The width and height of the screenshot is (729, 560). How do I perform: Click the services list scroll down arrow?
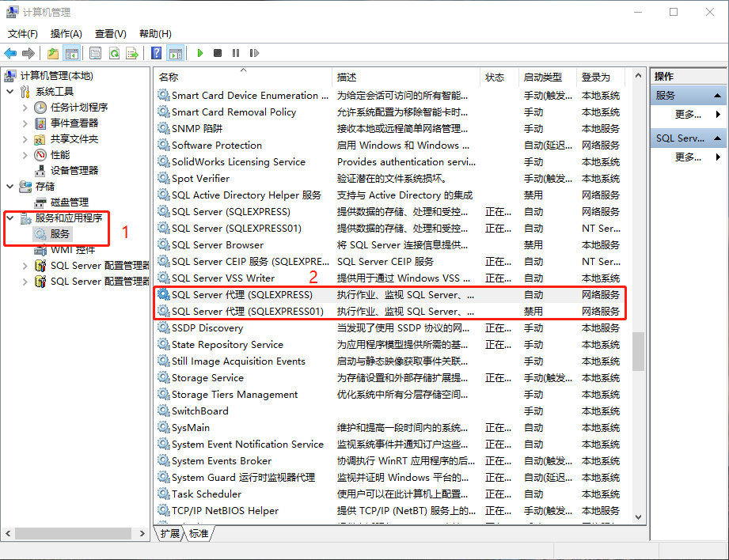click(638, 517)
